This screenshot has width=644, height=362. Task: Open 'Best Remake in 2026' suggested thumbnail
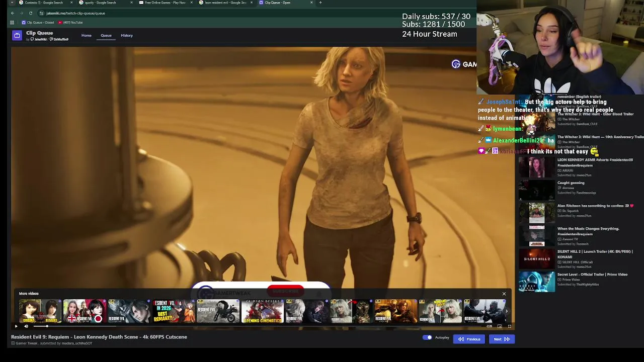pyautogui.click(x=174, y=311)
